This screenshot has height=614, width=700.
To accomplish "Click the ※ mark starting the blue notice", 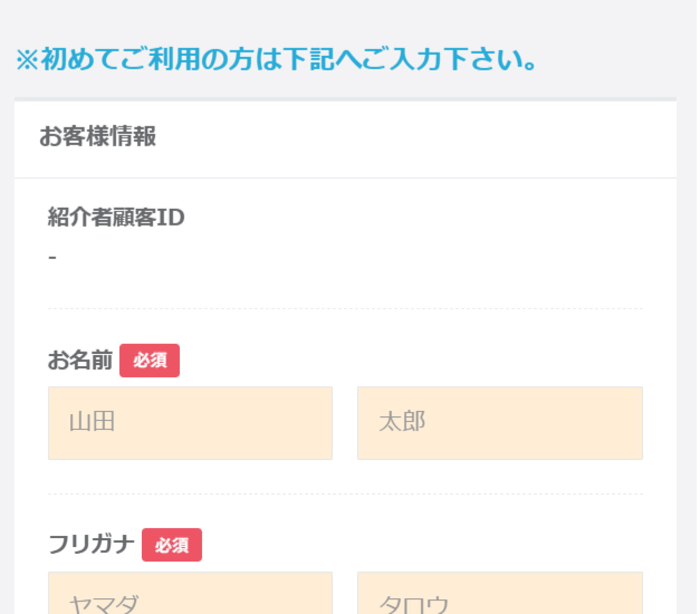I will coord(27,60).
